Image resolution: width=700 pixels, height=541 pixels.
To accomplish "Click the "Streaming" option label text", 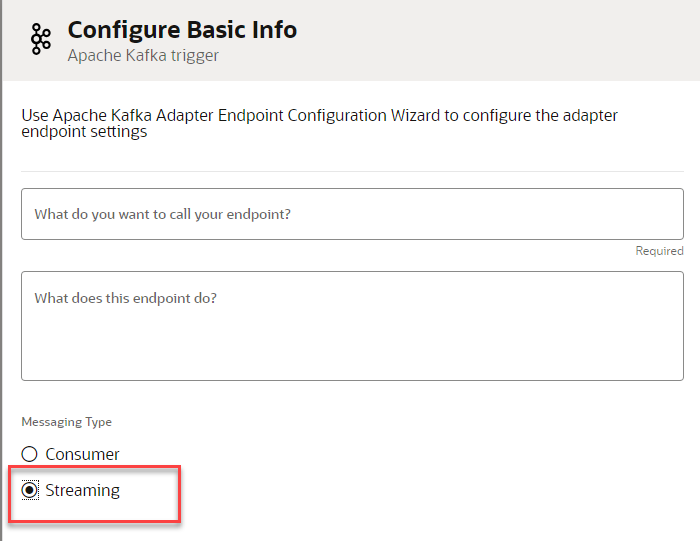I will [82, 490].
